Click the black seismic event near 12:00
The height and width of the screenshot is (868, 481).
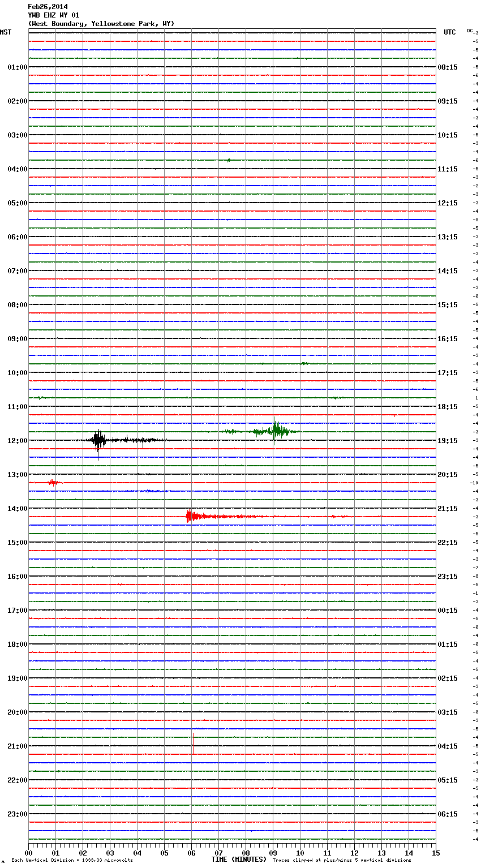pyautogui.click(x=98, y=440)
